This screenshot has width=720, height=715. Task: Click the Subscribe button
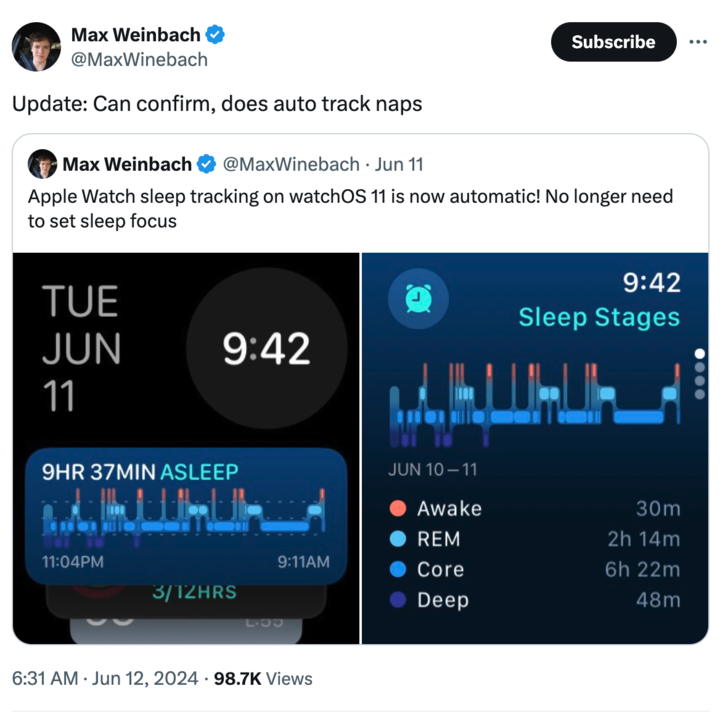click(x=613, y=42)
